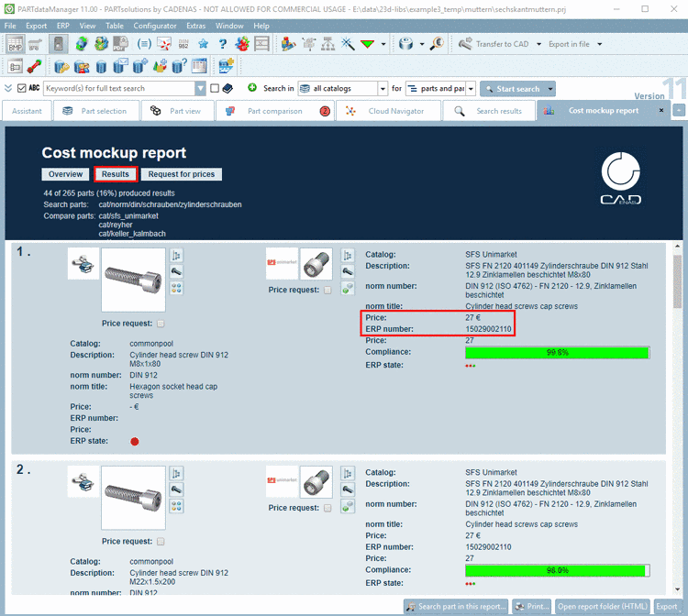Click the Print button
Screen dimensions: 688x616
[x=532, y=606]
